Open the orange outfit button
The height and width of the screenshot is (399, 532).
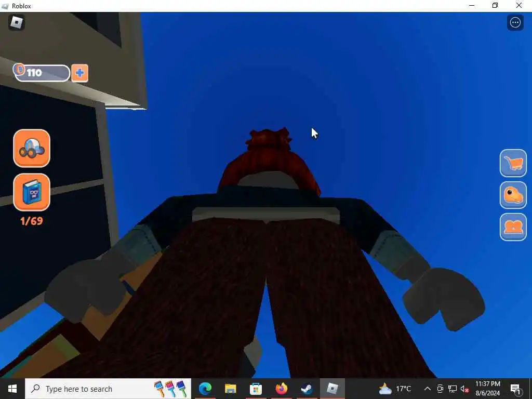click(513, 227)
